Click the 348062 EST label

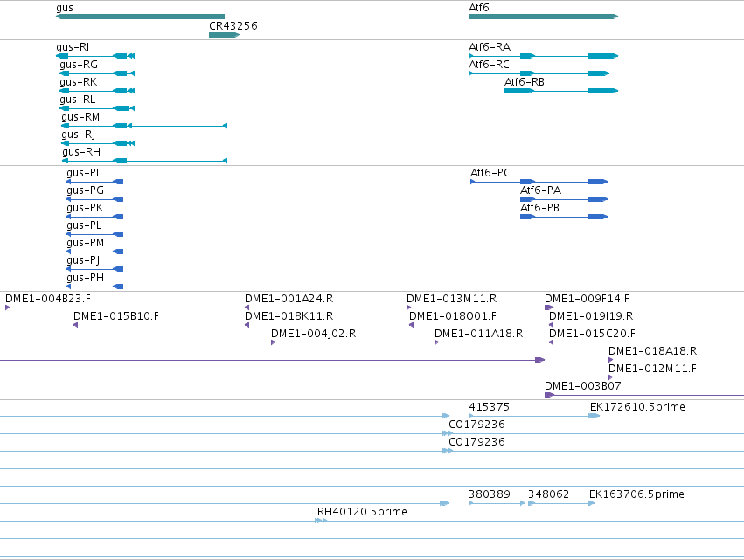[548, 495]
